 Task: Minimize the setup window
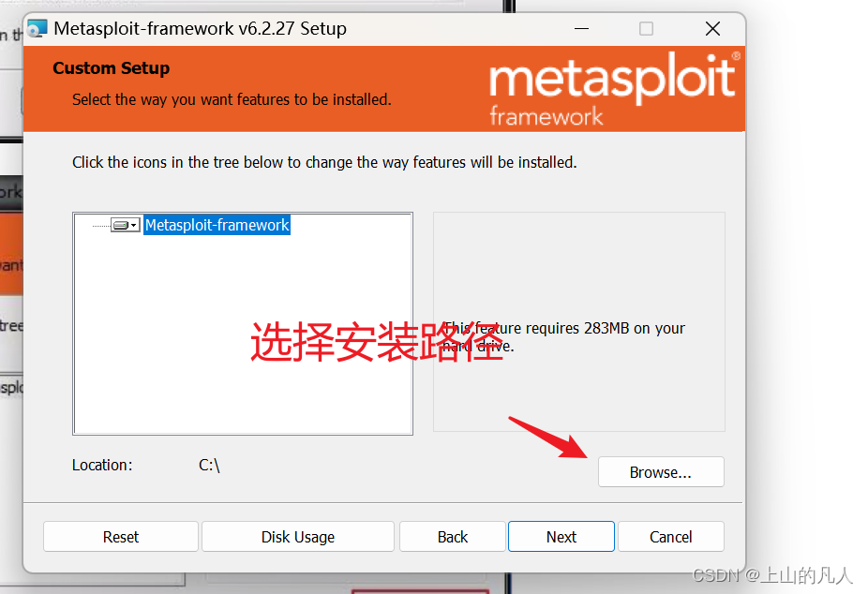[x=581, y=29]
